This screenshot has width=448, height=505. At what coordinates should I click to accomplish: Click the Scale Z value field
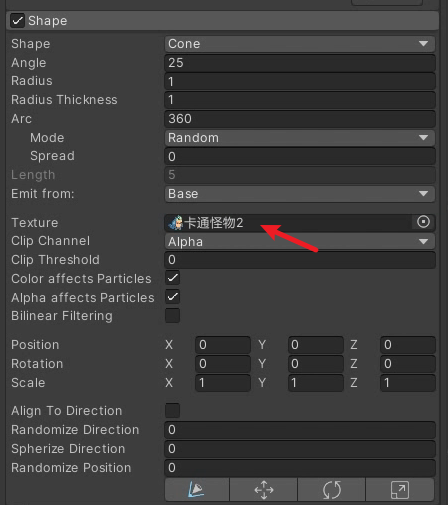[x=408, y=383]
